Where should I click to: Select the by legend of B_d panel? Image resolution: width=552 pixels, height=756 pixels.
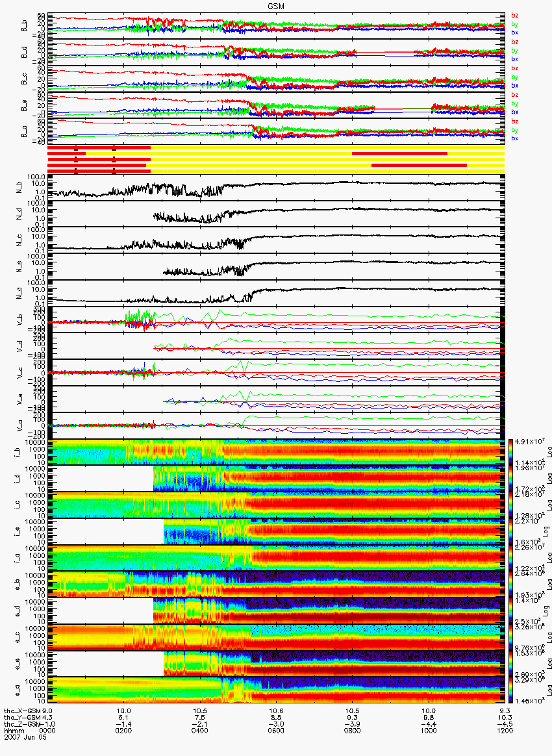(x=515, y=50)
